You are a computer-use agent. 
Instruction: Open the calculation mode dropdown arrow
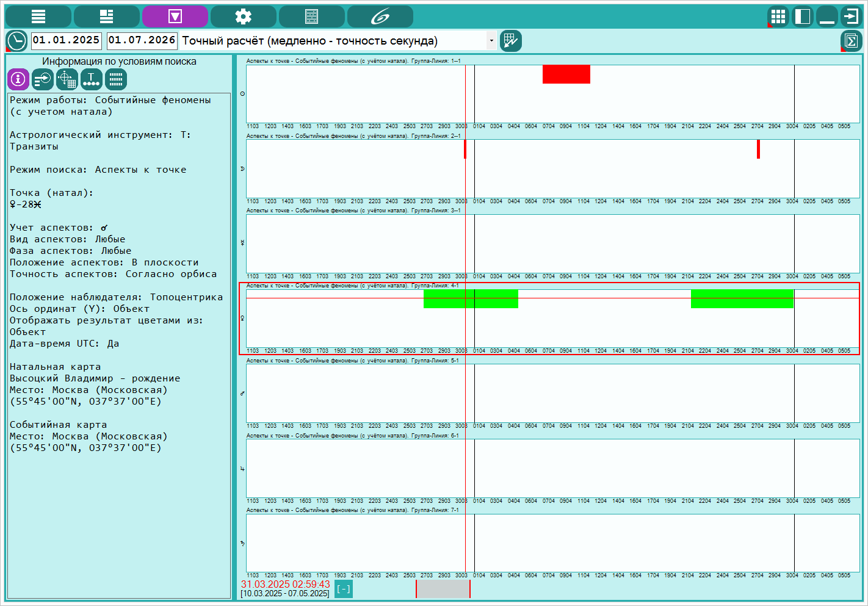click(x=491, y=41)
